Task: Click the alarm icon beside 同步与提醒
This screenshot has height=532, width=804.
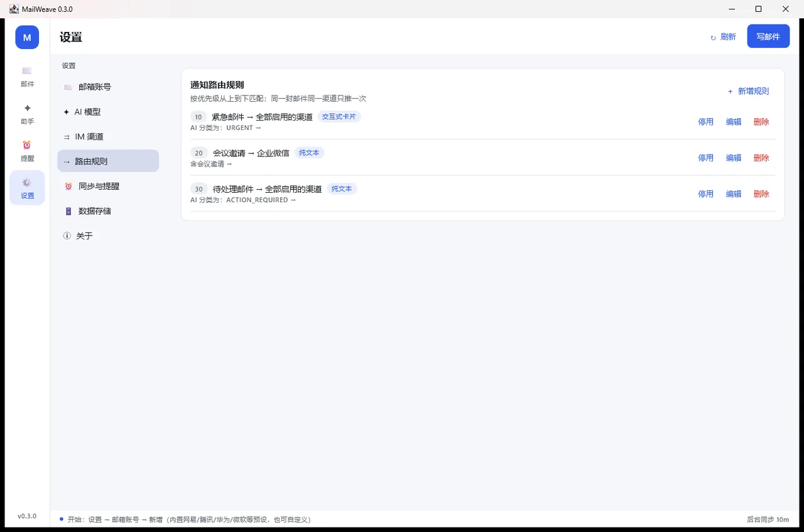Action: pyautogui.click(x=68, y=187)
